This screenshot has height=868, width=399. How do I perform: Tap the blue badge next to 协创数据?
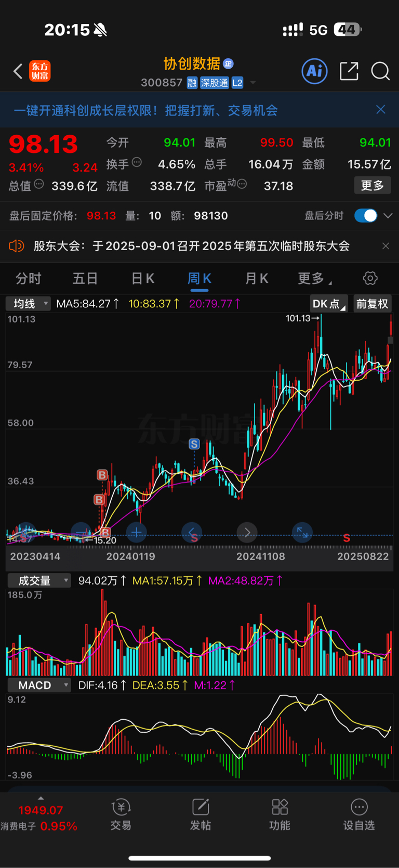(x=228, y=64)
